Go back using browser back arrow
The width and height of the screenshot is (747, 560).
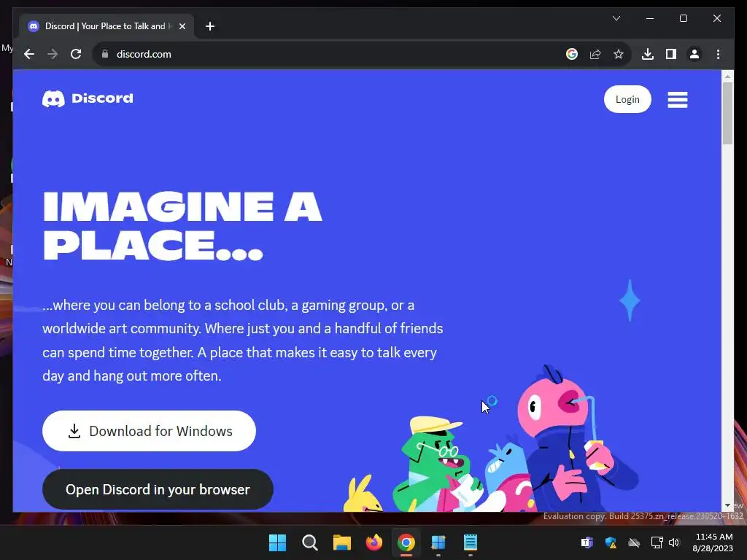click(x=29, y=54)
